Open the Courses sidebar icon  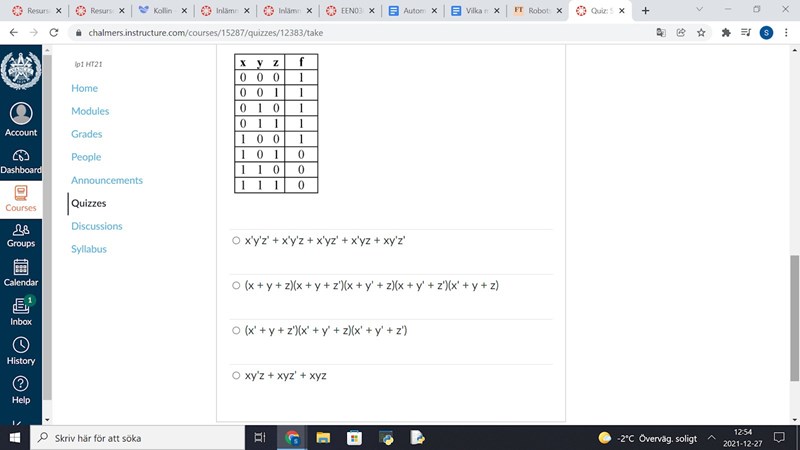(x=20, y=198)
